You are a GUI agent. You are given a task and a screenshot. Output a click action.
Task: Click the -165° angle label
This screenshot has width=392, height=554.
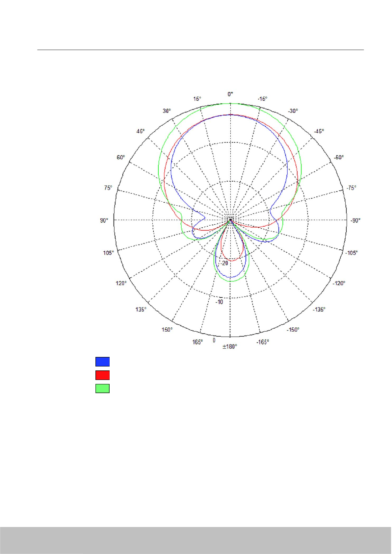263,342
